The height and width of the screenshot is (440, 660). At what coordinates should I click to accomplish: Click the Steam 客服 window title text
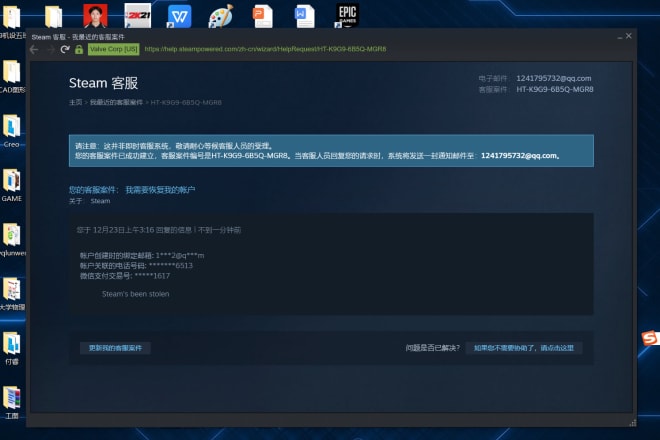[78, 37]
